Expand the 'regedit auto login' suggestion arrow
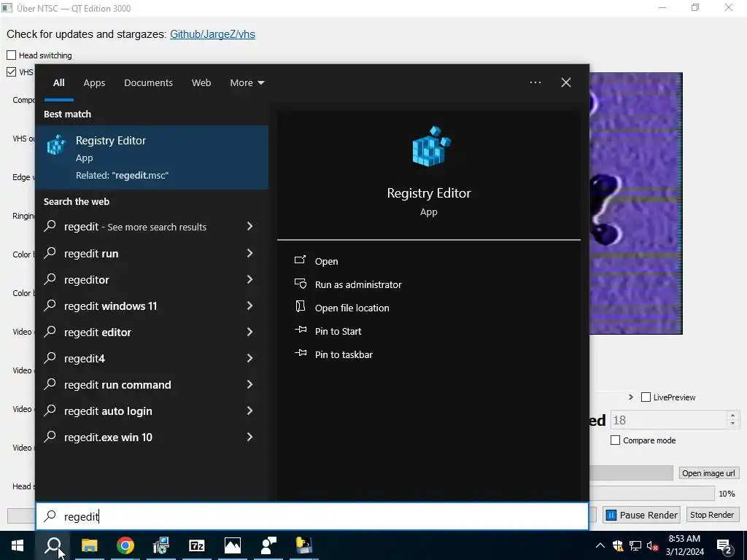This screenshot has width=747, height=560. pos(249,410)
